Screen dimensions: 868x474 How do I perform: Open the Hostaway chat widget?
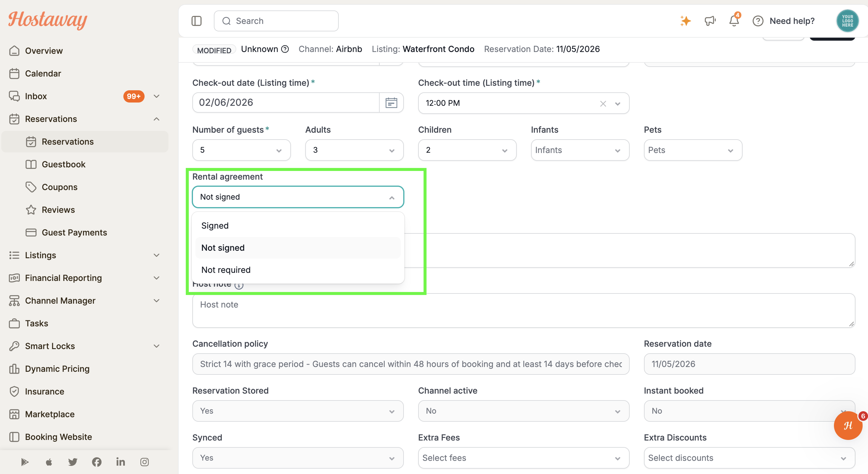point(848,426)
